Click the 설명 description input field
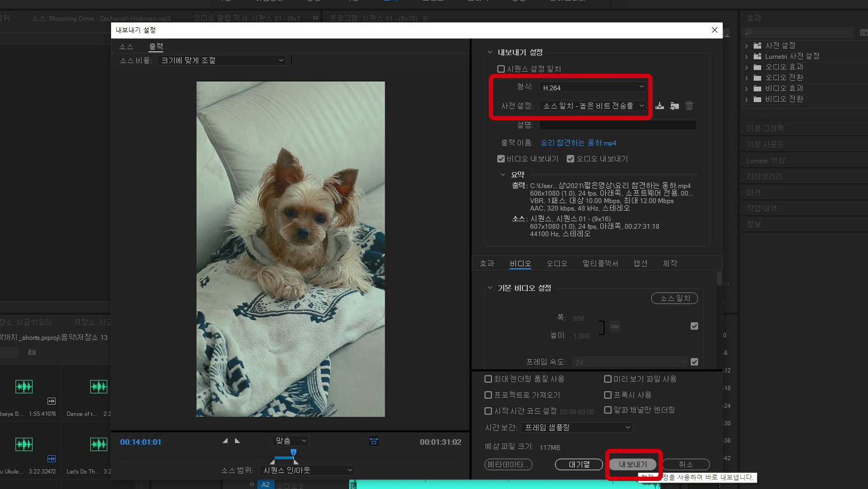The width and height of the screenshot is (868, 489). [618, 125]
